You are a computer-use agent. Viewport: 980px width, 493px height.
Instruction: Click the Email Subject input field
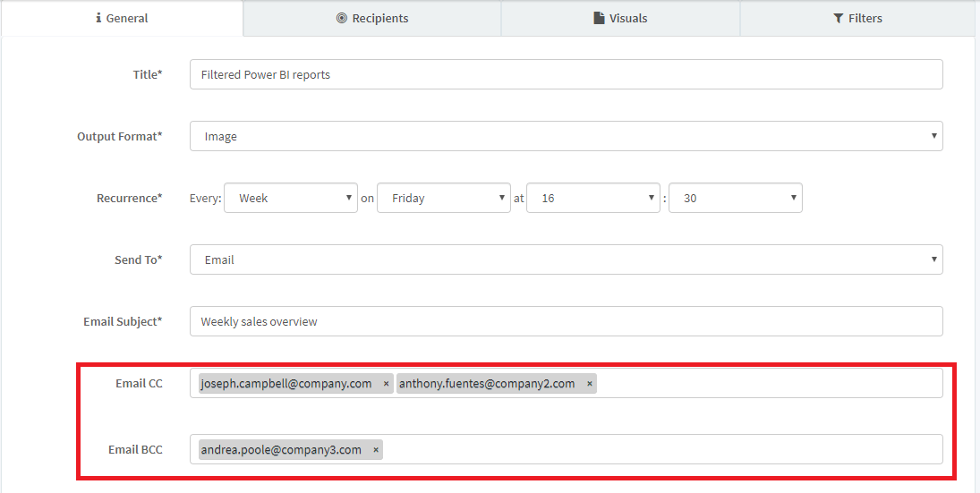(567, 322)
